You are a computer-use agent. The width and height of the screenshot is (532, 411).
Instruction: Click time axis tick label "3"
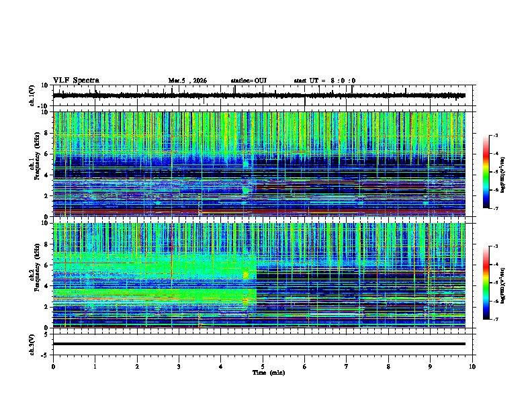coord(179,367)
